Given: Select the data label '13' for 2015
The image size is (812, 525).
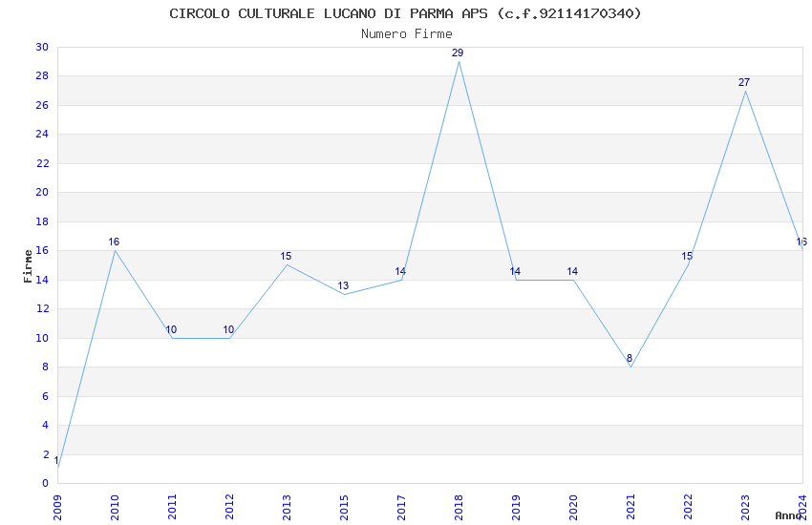Looking at the screenshot, I should [343, 285].
